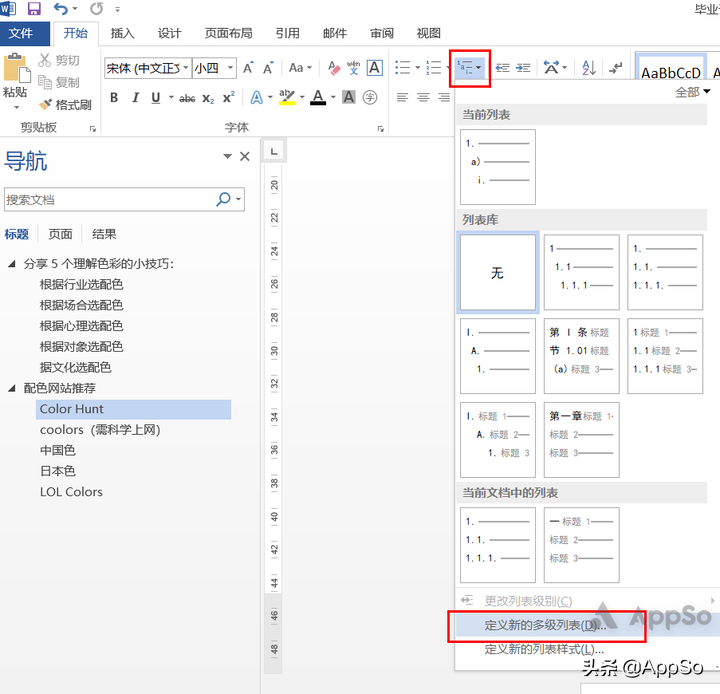
Task: Go to heading 根据行业选配色
Action: pos(81,284)
